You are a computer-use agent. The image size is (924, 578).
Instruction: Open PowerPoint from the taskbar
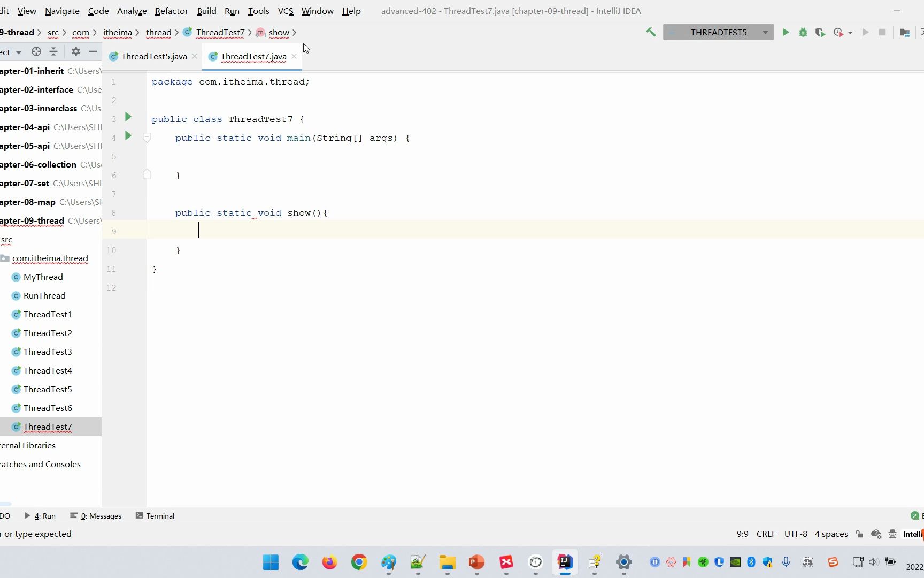pos(476,562)
